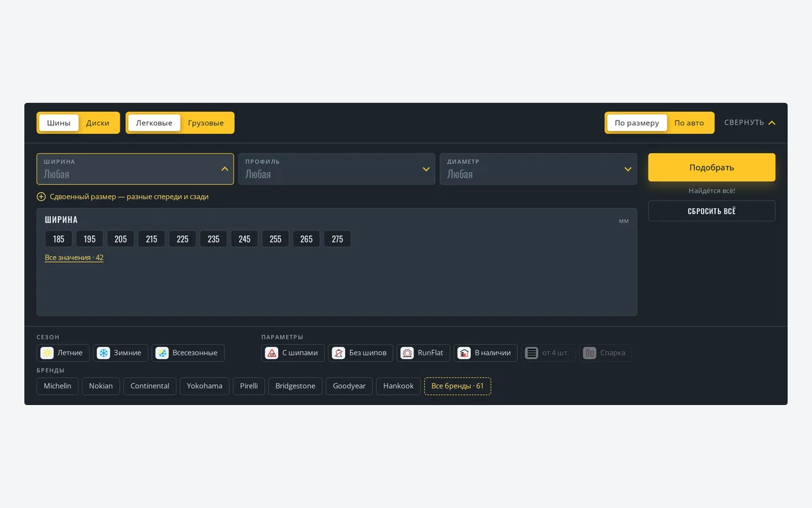
Task: Choose width 185
Action: pos(59,239)
